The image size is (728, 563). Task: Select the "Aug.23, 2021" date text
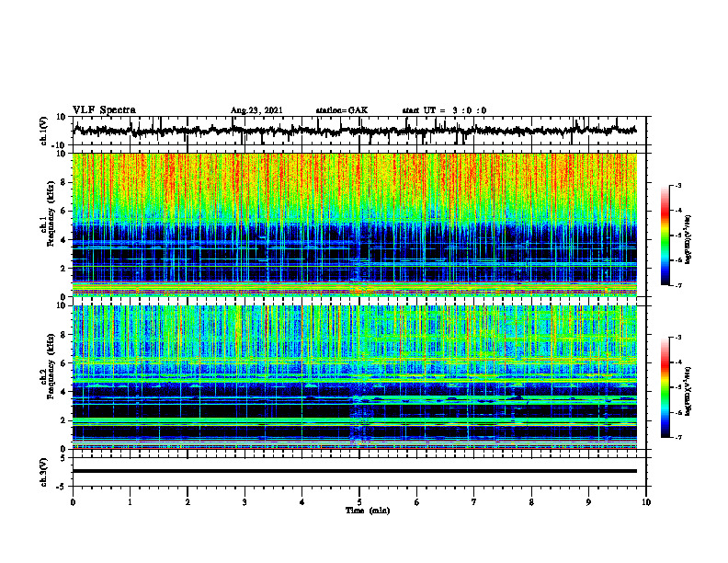point(256,110)
